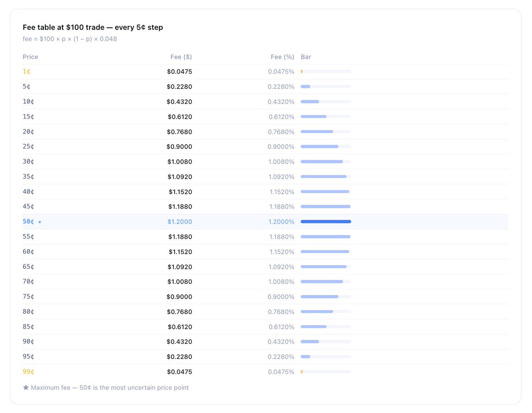Click the 25¢ price cell
Image resolution: width=532 pixels, height=413 pixels.
28,146
